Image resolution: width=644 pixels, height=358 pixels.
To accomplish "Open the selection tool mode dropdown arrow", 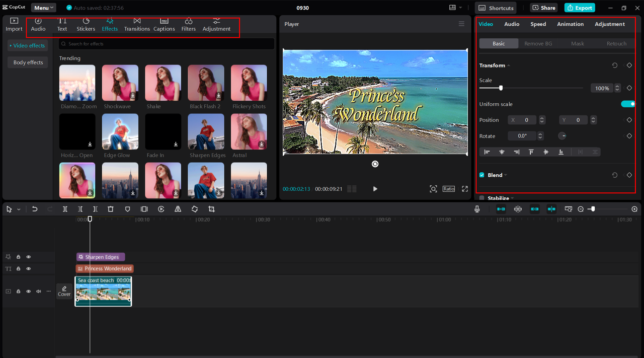I will pyautogui.click(x=19, y=209).
